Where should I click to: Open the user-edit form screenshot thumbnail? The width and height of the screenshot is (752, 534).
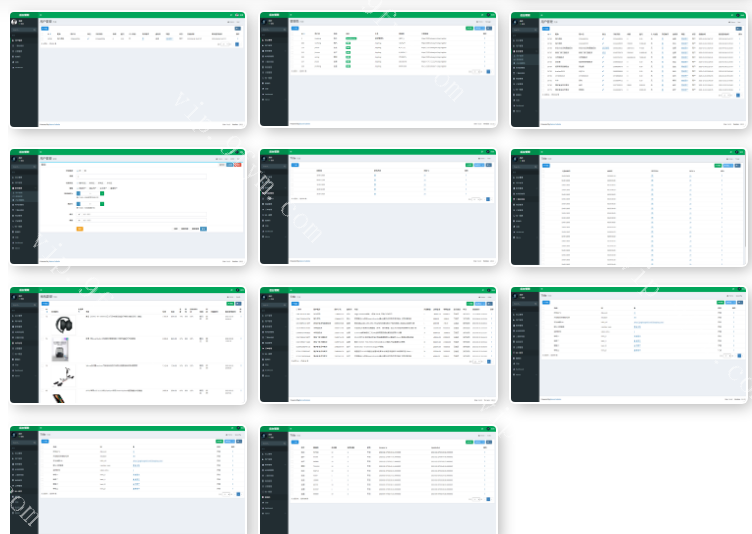[128, 207]
